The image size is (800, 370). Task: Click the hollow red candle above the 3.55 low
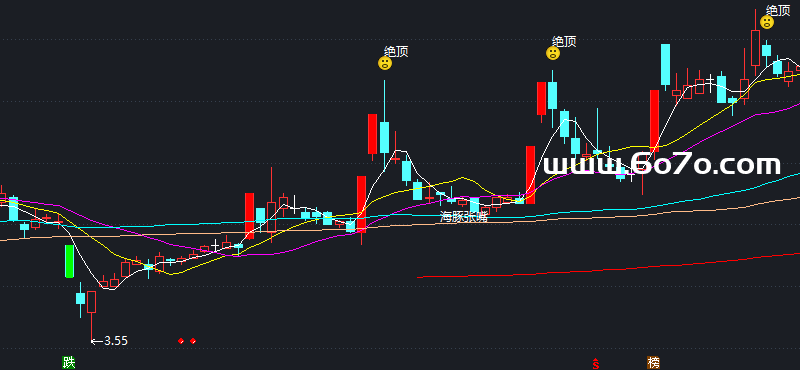(x=91, y=302)
